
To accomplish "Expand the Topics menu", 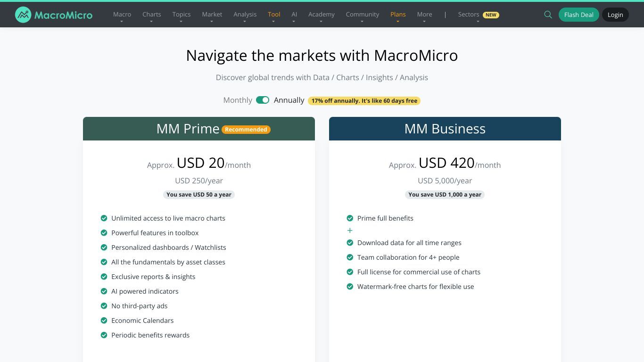I will tap(182, 15).
